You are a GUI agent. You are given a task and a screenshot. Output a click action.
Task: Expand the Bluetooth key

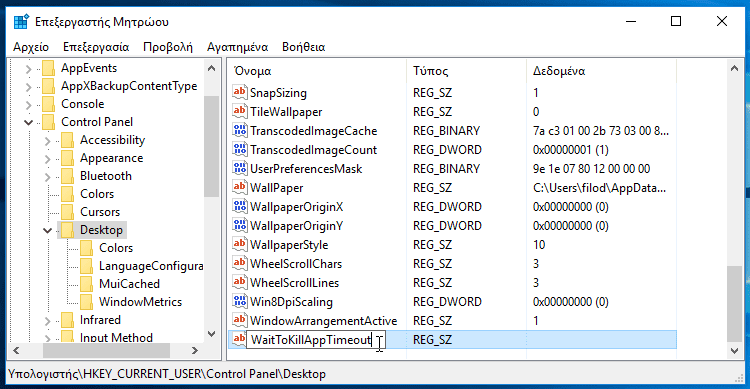[x=47, y=177]
